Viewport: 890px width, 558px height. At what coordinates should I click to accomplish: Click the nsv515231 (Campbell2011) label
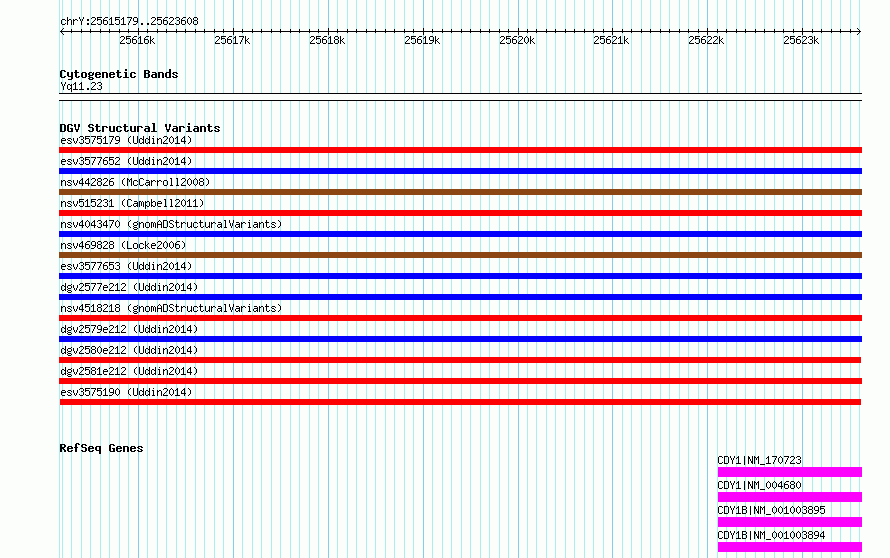tap(132, 203)
